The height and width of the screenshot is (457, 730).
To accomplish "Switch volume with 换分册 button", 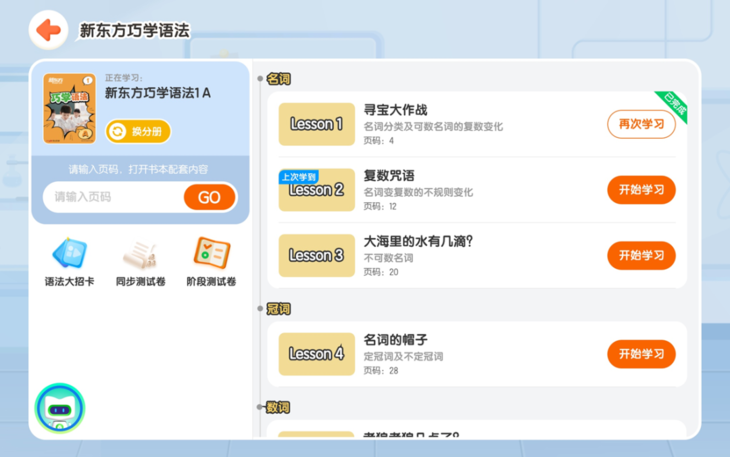I will 138,132.
